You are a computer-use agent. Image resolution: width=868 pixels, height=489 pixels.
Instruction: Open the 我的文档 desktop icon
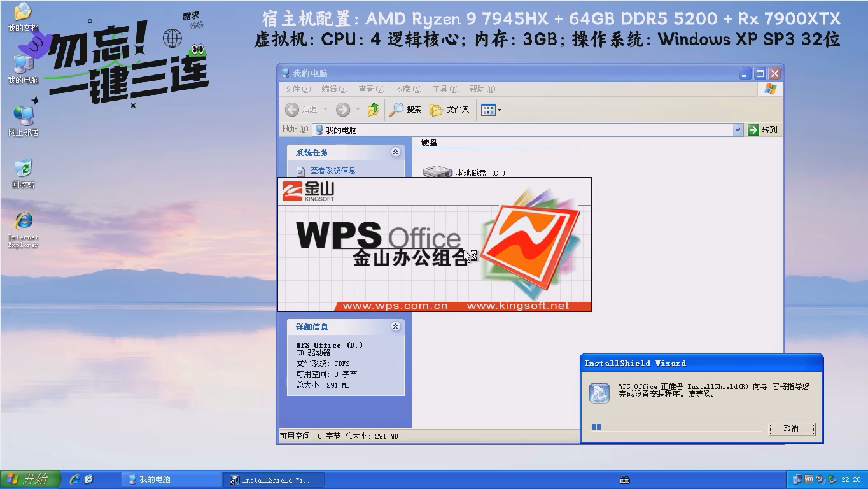tap(23, 17)
